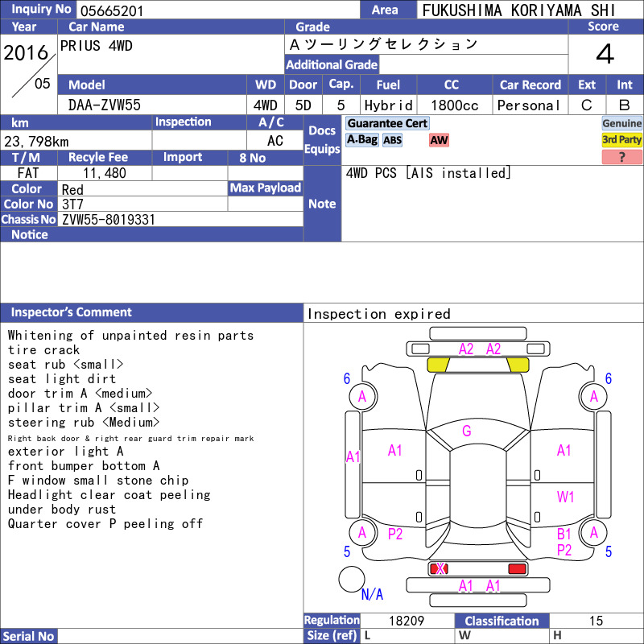Click the chassis number ZVW55-8019331
The width and height of the screenshot is (644, 644).
[109, 220]
